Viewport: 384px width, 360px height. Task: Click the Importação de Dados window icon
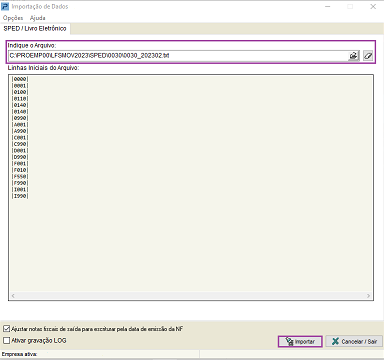tap(5, 6)
